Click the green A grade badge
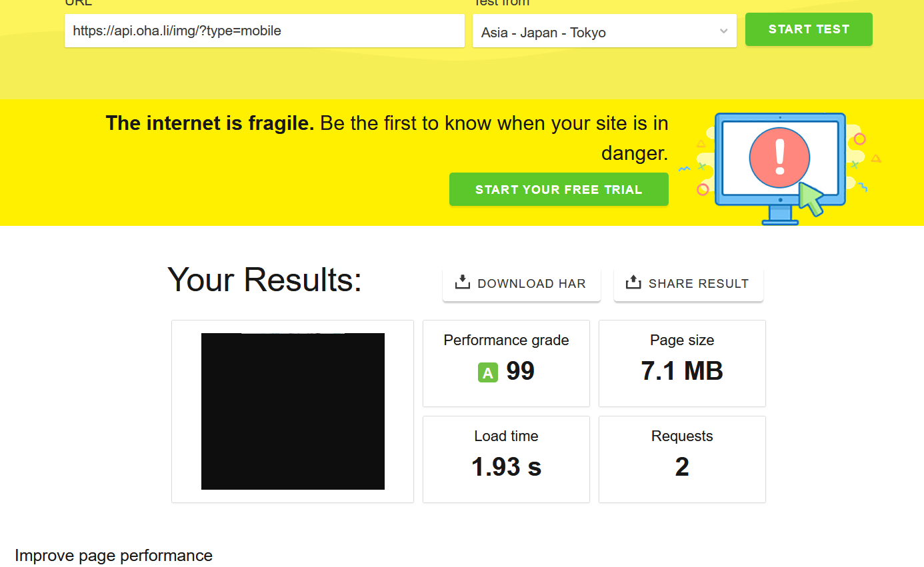924x567 pixels. coord(488,372)
